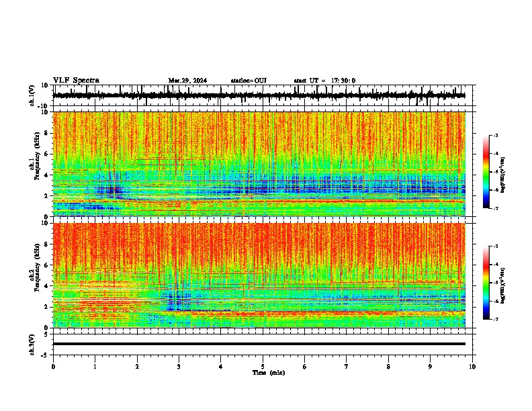Click the ch.1(V) waveform trace panel
Image resolution: width=532 pixels, height=411 pixels.
(x=263, y=95)
